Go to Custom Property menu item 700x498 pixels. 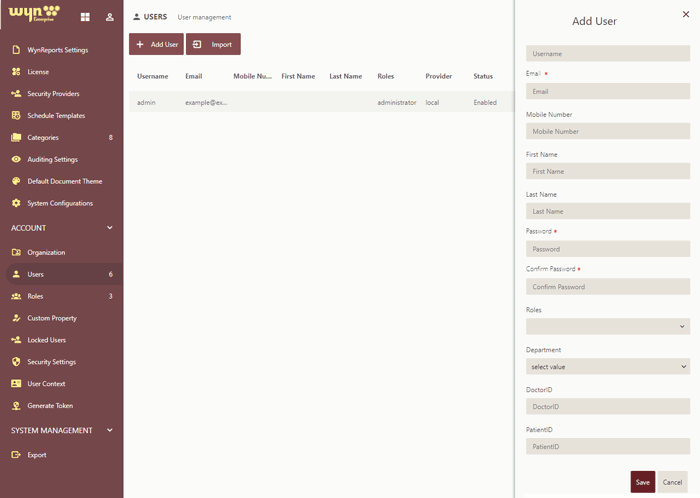point(51,318)
